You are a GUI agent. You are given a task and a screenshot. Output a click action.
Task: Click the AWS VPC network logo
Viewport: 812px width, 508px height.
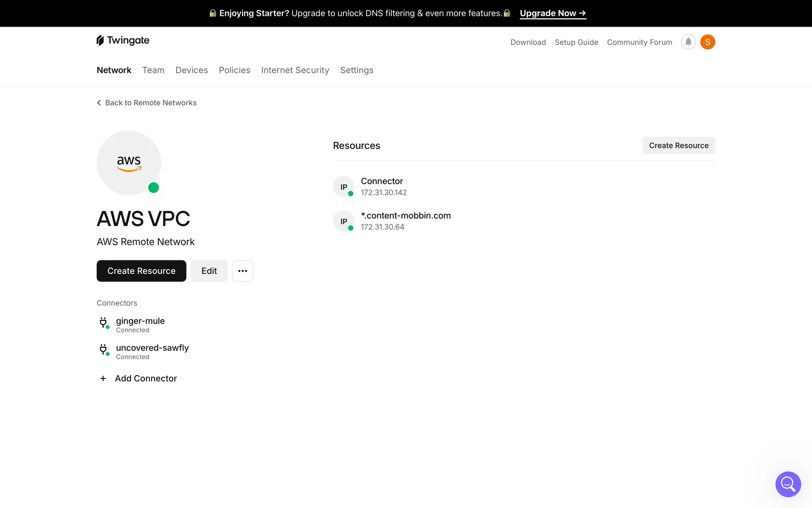coord(129,163)
